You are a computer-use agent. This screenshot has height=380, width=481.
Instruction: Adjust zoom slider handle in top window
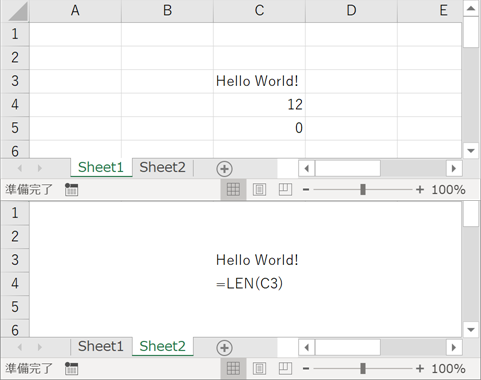[363, 190]
